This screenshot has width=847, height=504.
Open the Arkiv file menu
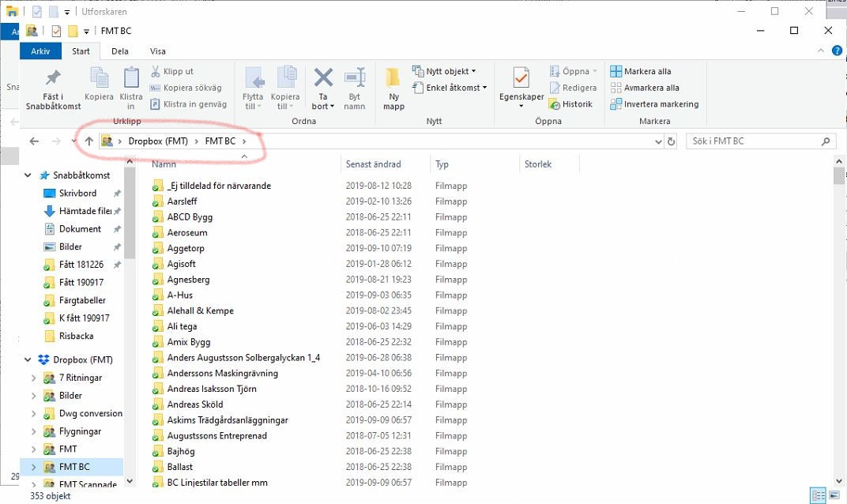[40, 51]
